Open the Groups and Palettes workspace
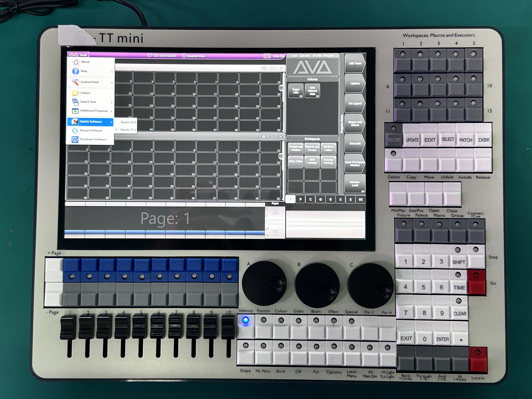The height and width of the screenshot is (399, 532). pyautogui.click(x=296, y=148)
